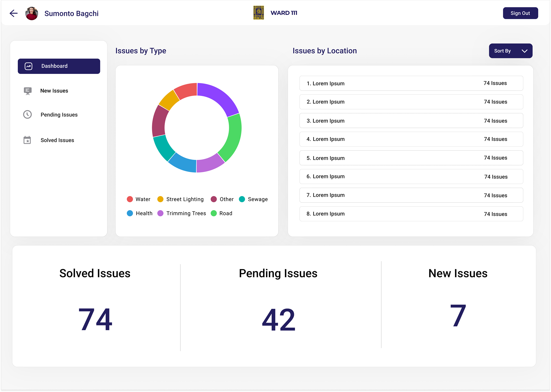Click the Dashboard chart icon

[28, 66]
